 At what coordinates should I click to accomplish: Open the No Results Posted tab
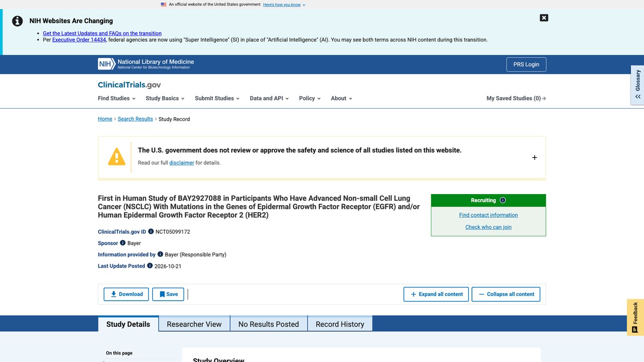[269, 324]
